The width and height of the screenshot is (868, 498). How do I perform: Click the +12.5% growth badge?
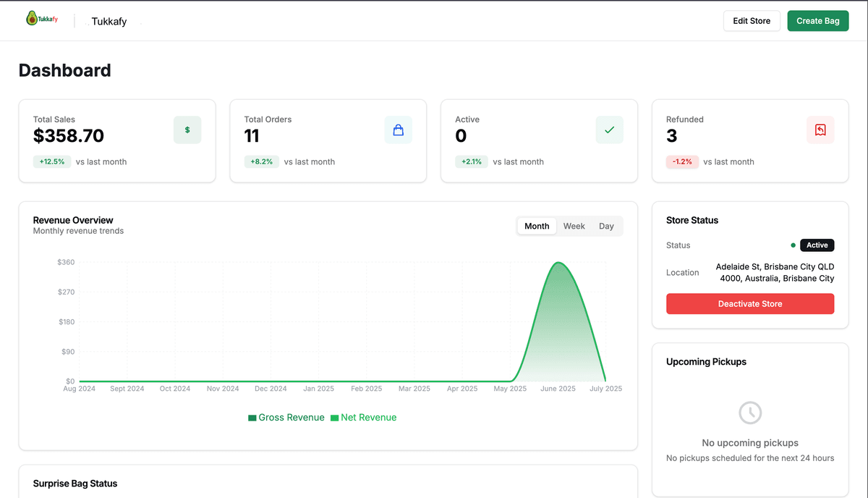[51, 161]
